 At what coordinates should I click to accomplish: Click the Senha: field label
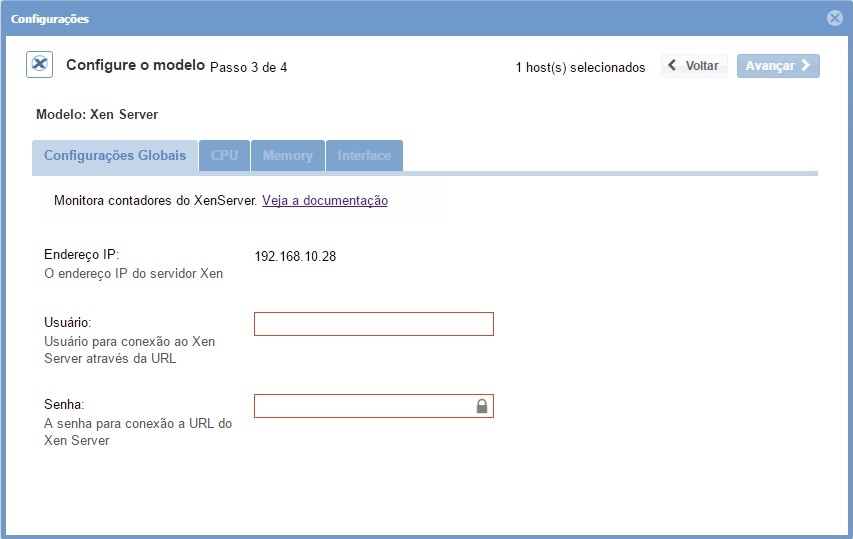[64, 405]
